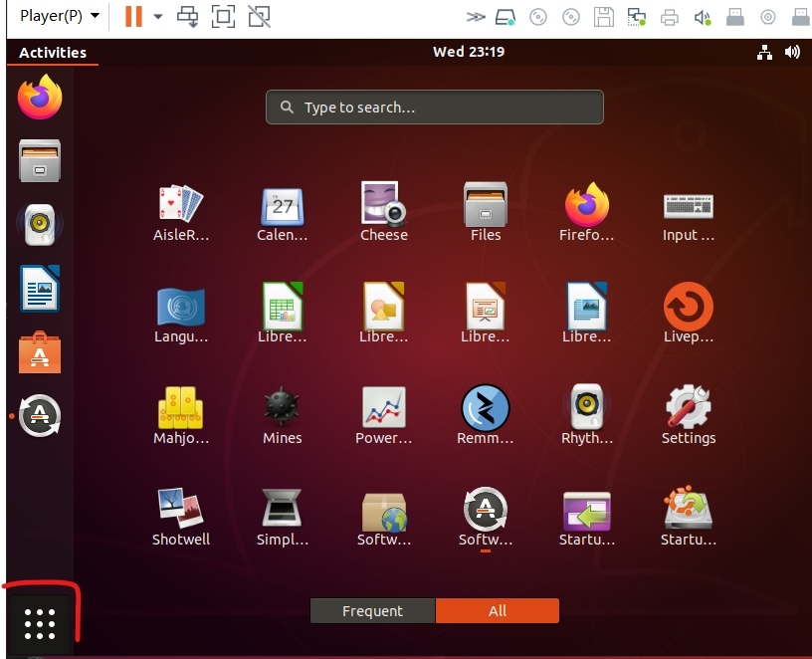
Task: Launch Shotwell photo manager
Action: pyautogui.click(x=180, y=510)
